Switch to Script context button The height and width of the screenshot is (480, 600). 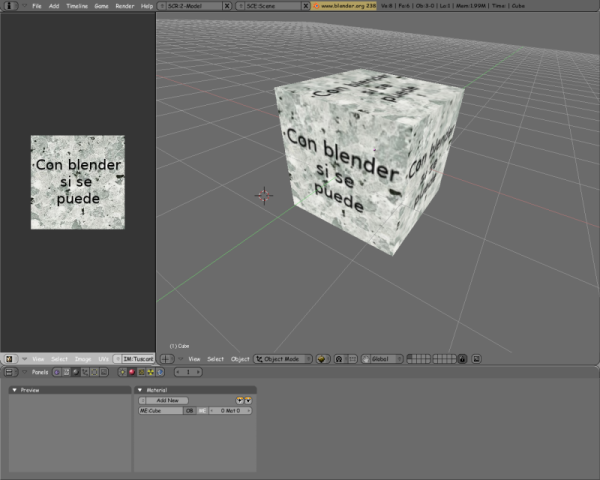[66, 372]
